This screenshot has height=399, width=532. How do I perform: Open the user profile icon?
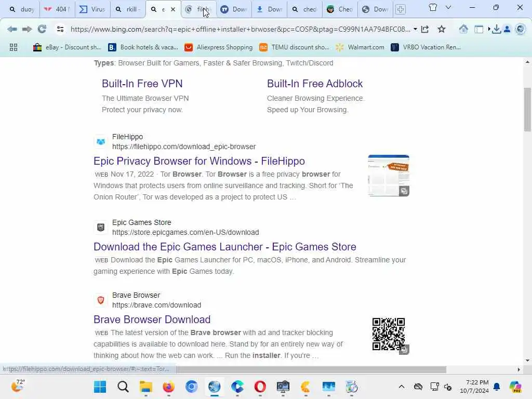pyautogui.click(x=507, y=29)
